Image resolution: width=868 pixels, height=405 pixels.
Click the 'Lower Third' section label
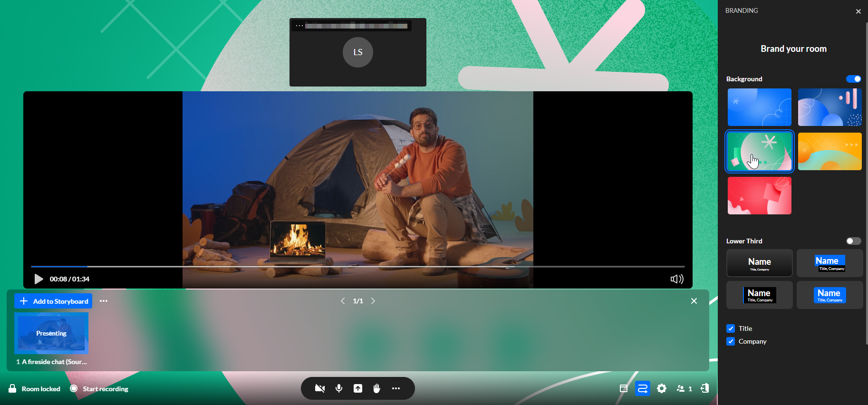click(x=744, y=241)
